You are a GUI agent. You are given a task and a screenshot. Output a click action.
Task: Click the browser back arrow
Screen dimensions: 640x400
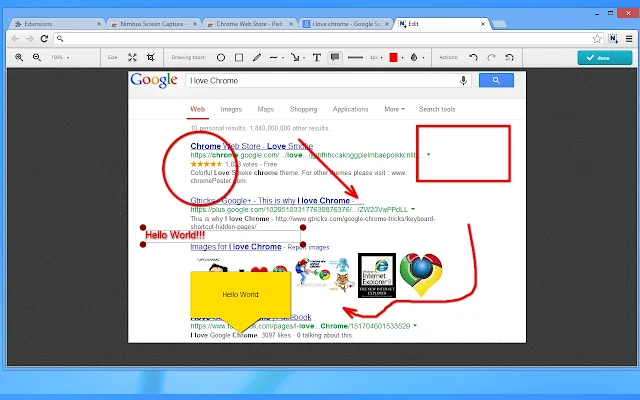(x=15, y=39)
